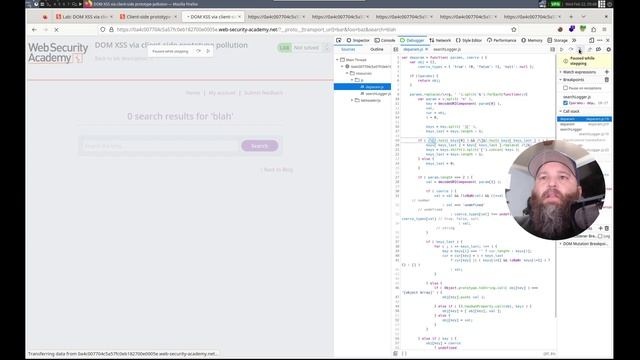The width and height of the screenshot is (640, 360).
Task: Select the second deparam call stack frame
Action: (584, 124)
